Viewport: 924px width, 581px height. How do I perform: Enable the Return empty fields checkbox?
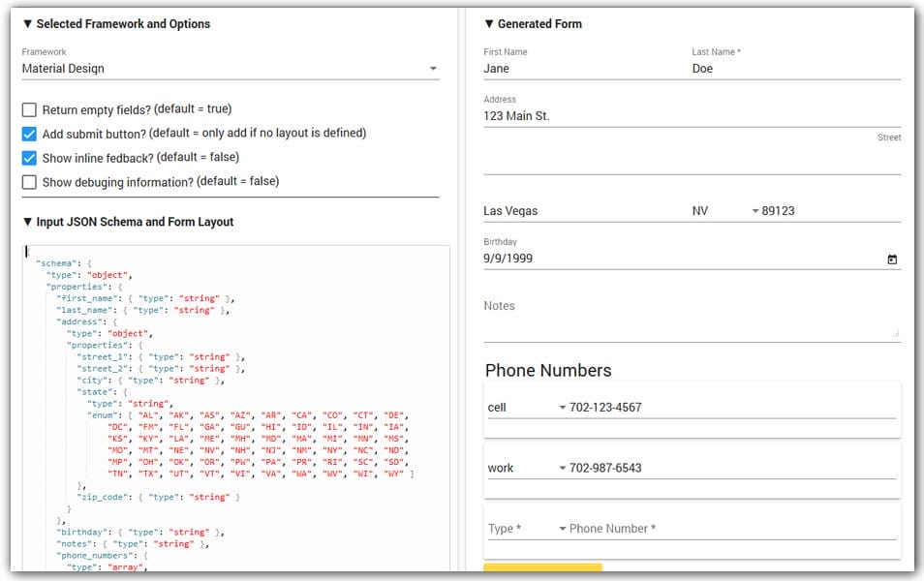tap(29, 109)
